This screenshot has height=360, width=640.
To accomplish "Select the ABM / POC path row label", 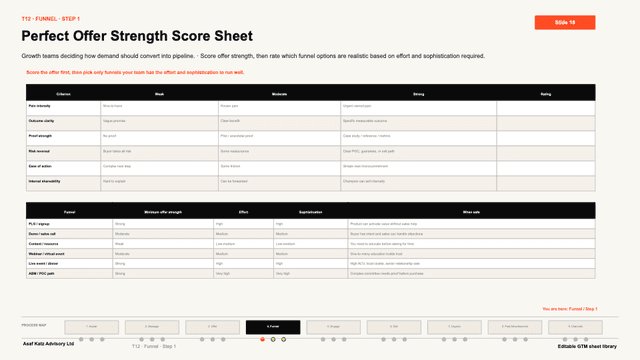I will [69, 273].
